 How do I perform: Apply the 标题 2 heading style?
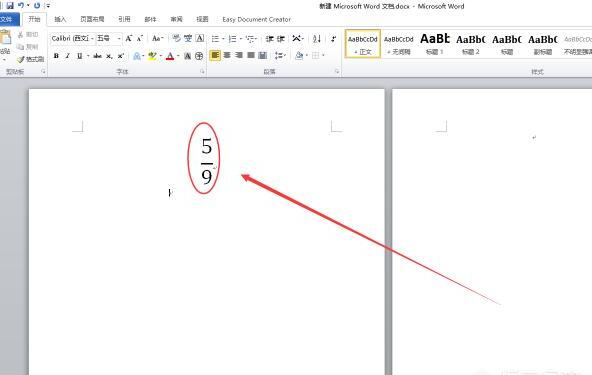coord(470,44)
